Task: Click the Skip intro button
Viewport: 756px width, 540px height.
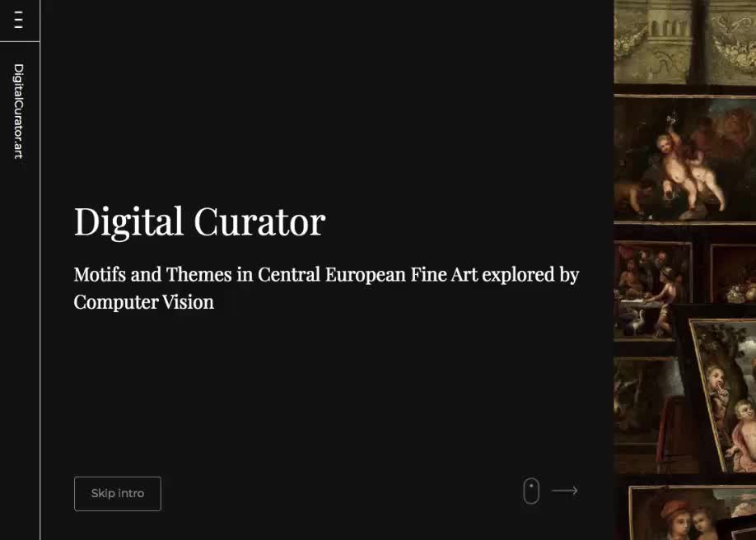Action: tap(118, 493)
